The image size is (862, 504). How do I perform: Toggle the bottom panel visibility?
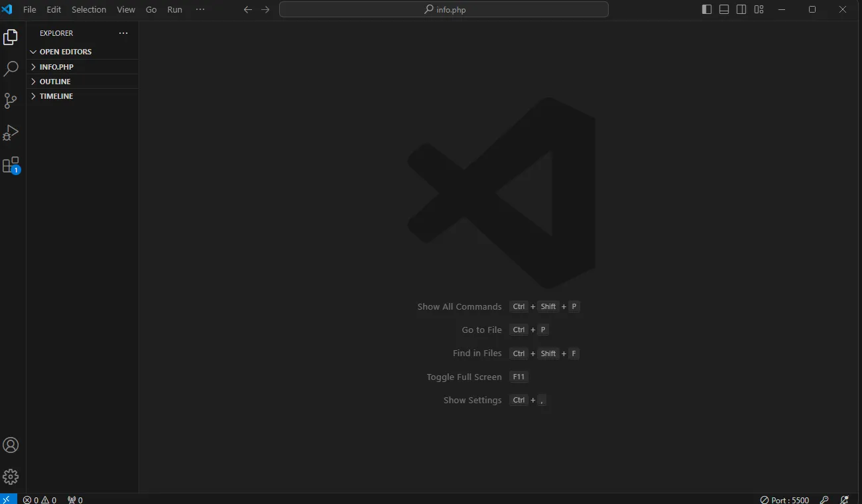724,9
